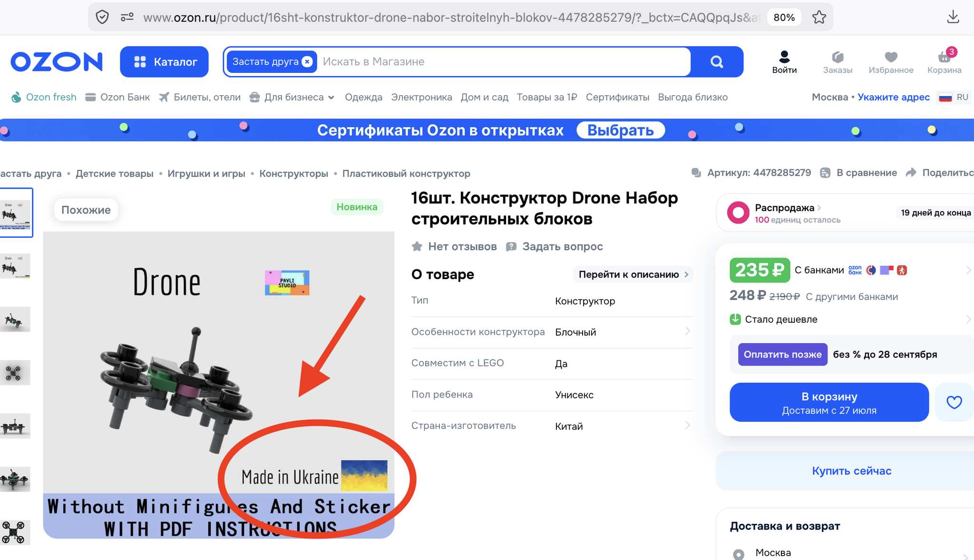Open Корзина cart icon
974x560 pixels.
pos(944,62)
